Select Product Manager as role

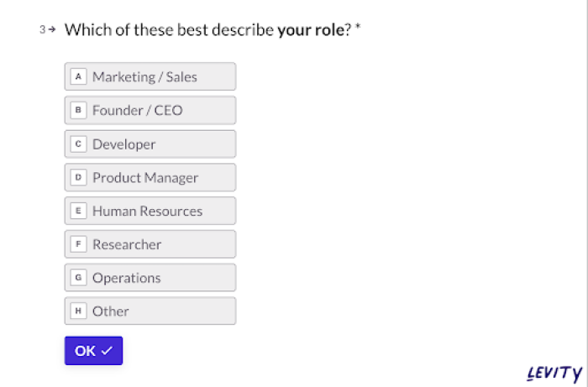(150, 177)
